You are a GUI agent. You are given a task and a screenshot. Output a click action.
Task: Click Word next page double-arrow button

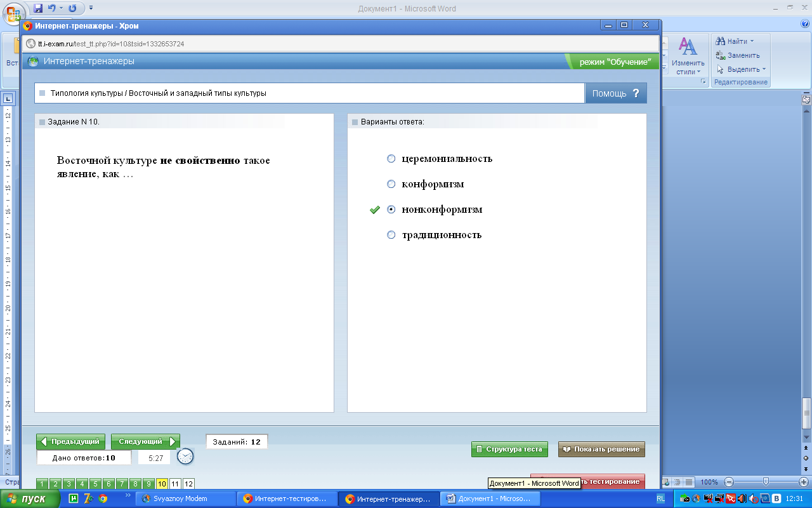point(806,468)
